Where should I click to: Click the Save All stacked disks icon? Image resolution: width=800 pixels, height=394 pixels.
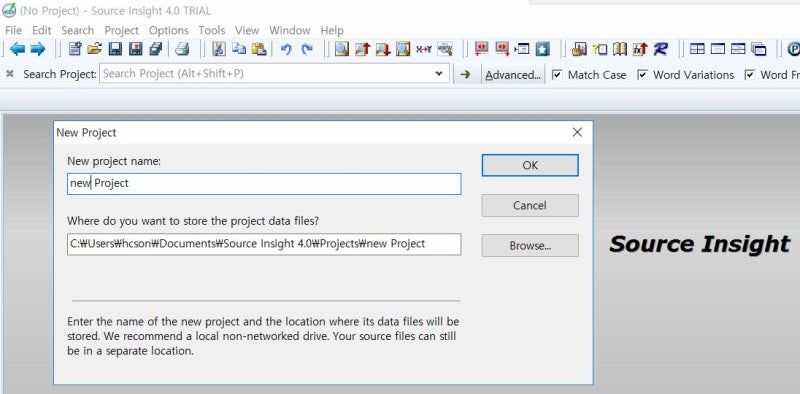(x=156, y=49)
